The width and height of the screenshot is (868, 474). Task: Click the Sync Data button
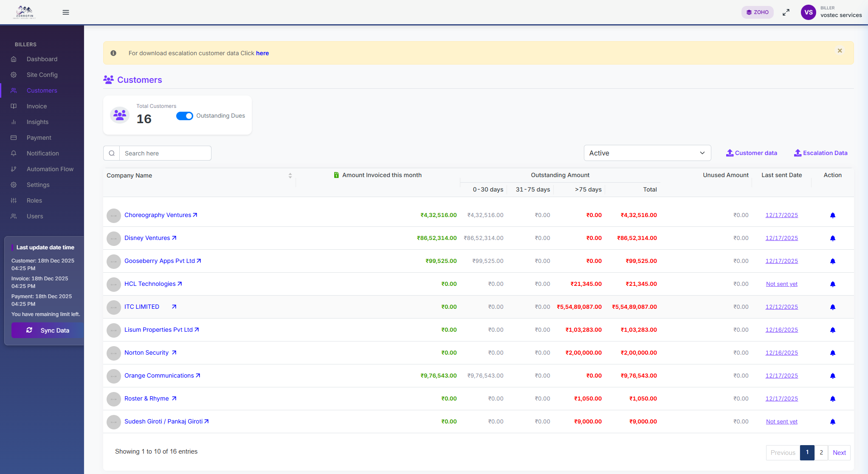(48, 330)
